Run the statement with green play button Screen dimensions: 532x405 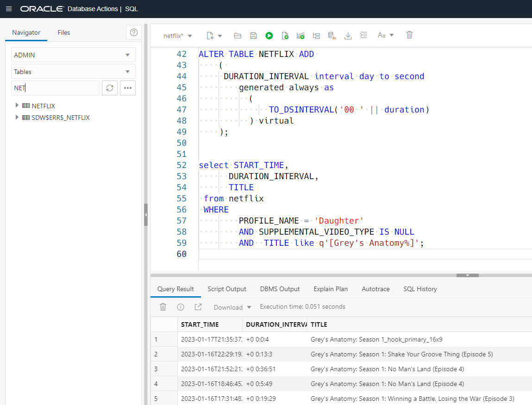click(x=269, y=36)
